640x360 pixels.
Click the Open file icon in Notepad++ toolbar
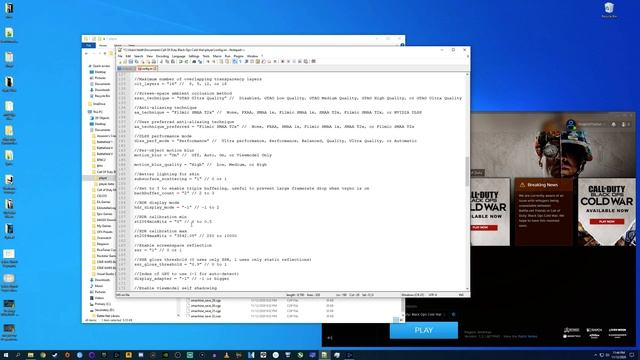pyautogui.click(x=125, y=62)
